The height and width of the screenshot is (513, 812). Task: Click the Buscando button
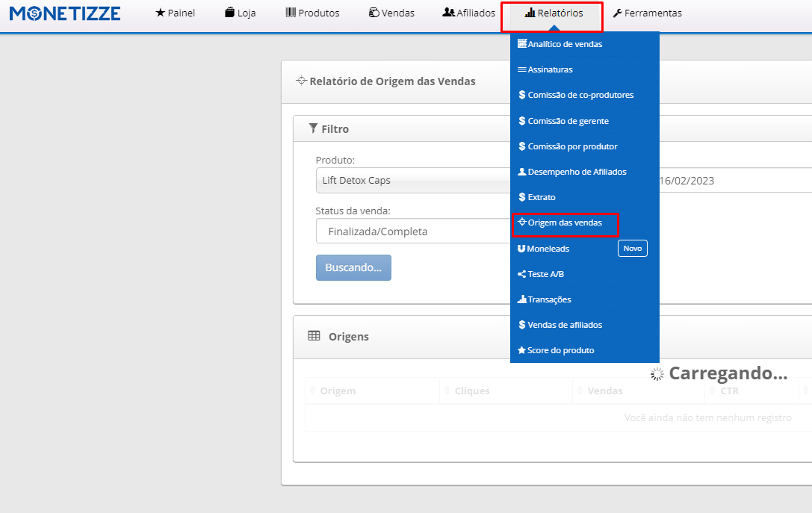[353, 268]
